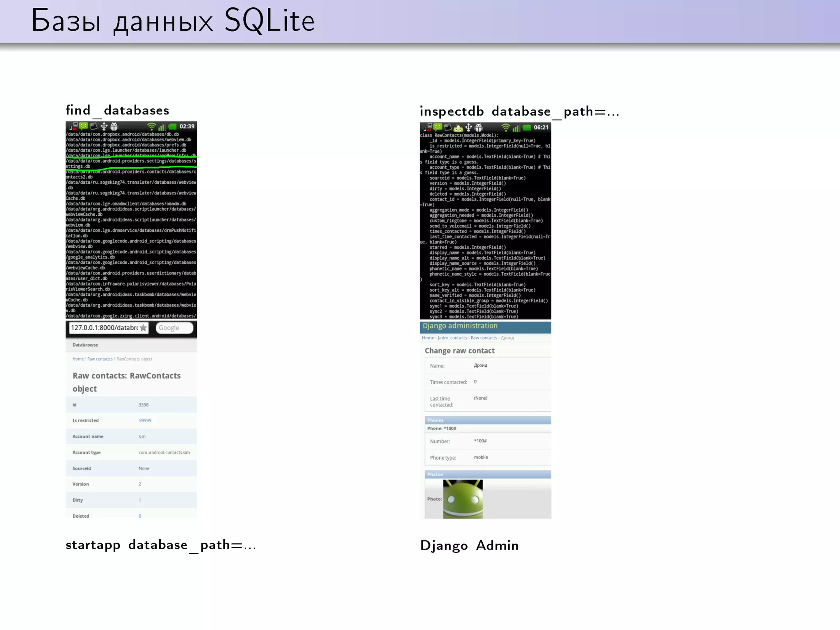Click the inspectdb database_path caption

point(520,112)
